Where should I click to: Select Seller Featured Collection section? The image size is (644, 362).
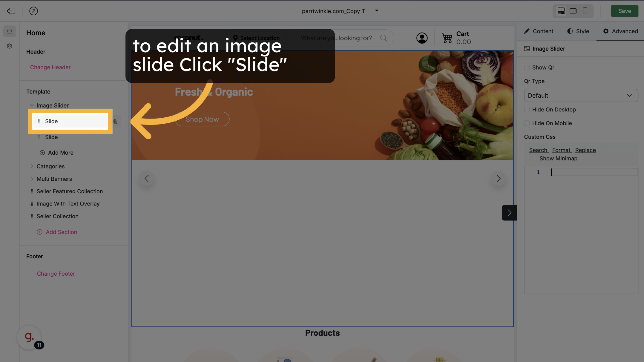coord(70,191)
